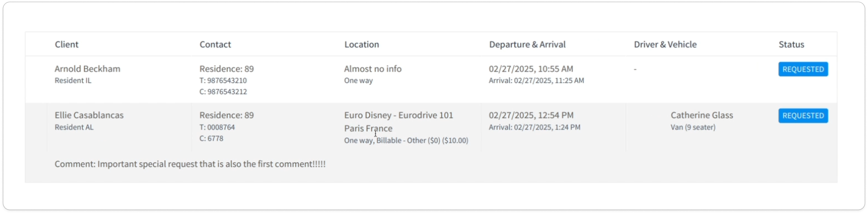This screenshot has width=868, height=214.
Task: Click the One way, Billable - Other details
Action: (x=406, y=141)
